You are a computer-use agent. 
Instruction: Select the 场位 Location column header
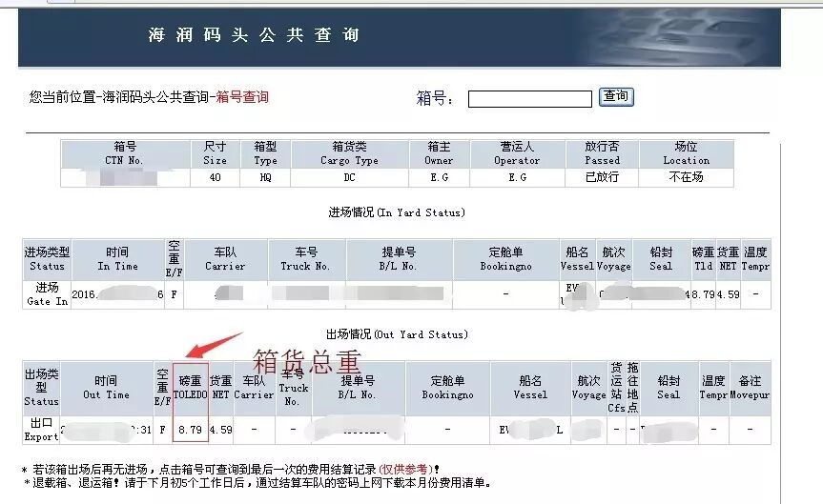pyautogui.click(x=686, y=153)
